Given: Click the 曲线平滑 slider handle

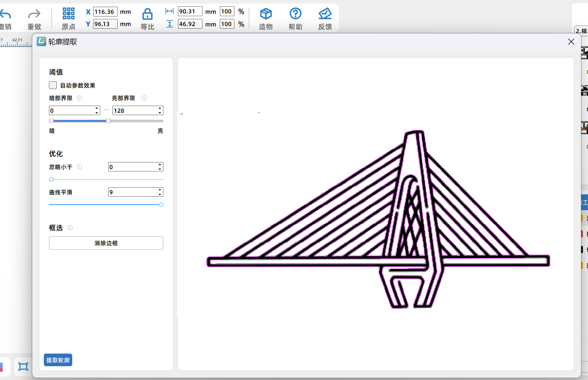Looking at the screenshot, I should (x=161, y=205).
